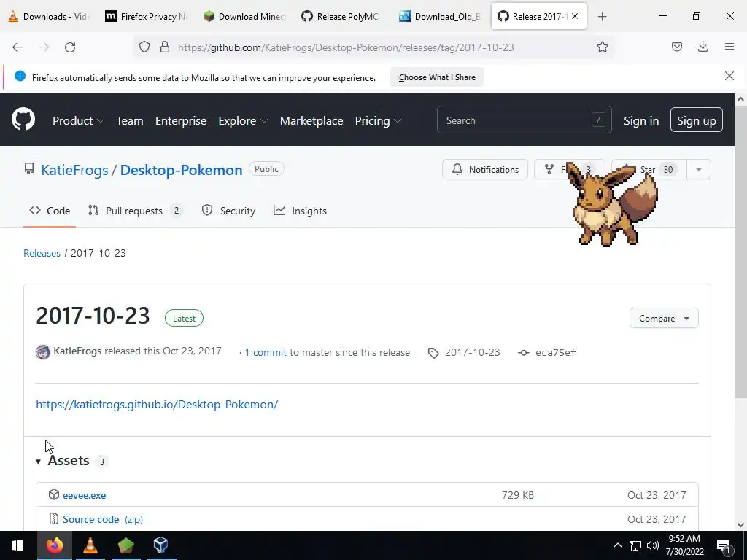Switch to Download_Old_B browser tab

(x=441, y=16)
